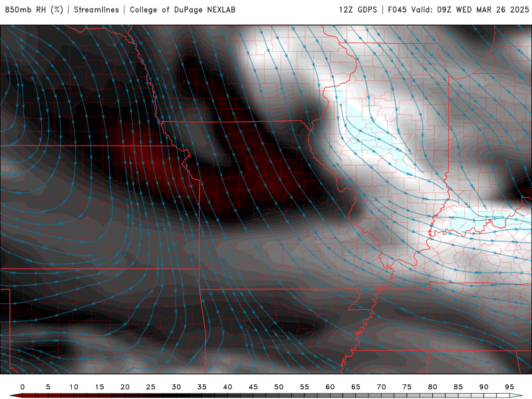The image size is (532, 399).
Task: Select the "85" label on the RH scale
Action: (458, 387)
